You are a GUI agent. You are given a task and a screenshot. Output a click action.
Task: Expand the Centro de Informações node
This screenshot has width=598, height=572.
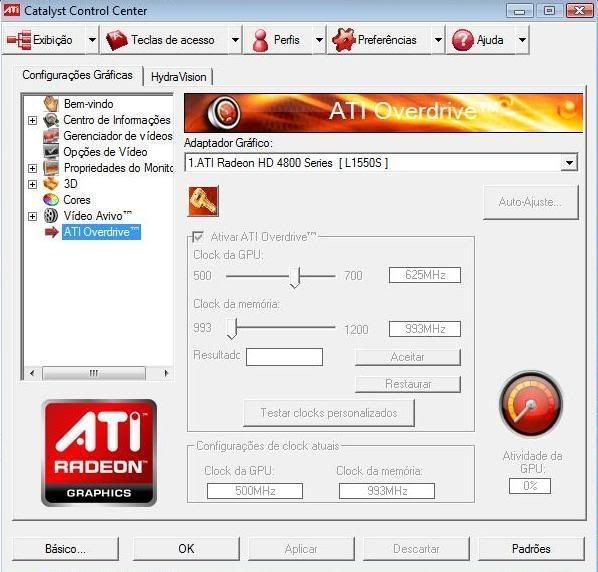coord(32,121)
